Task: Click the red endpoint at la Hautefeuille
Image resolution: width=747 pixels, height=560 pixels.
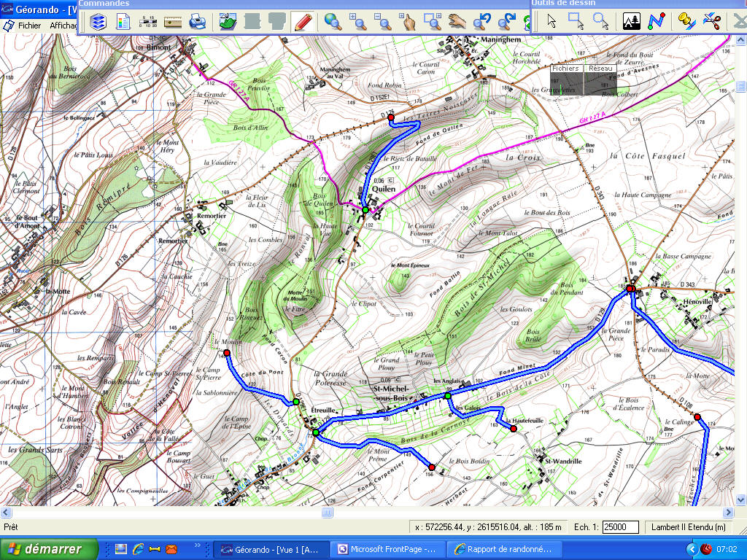Action: [x=514, y=429]
